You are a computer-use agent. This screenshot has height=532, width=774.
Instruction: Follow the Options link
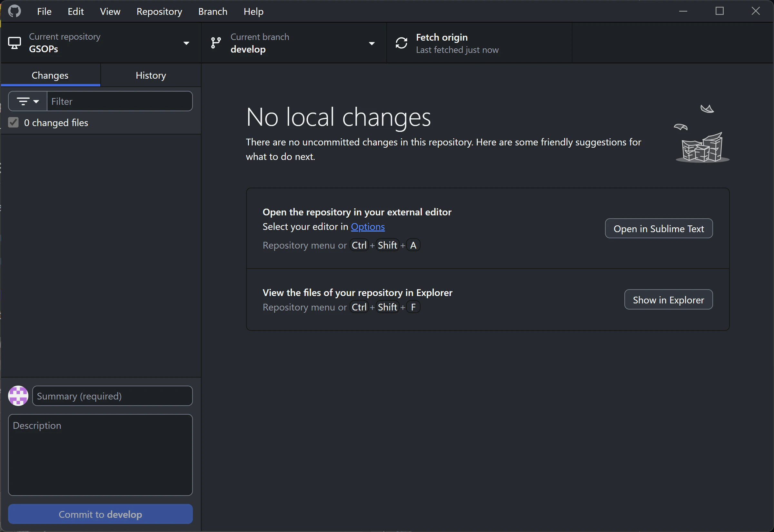368,227
